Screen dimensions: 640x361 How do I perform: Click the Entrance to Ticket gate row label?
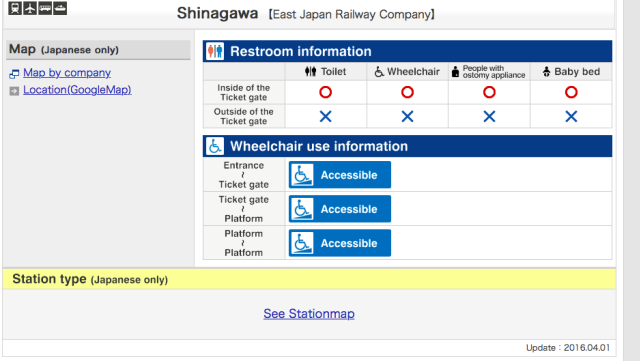[x=244, y=175]
